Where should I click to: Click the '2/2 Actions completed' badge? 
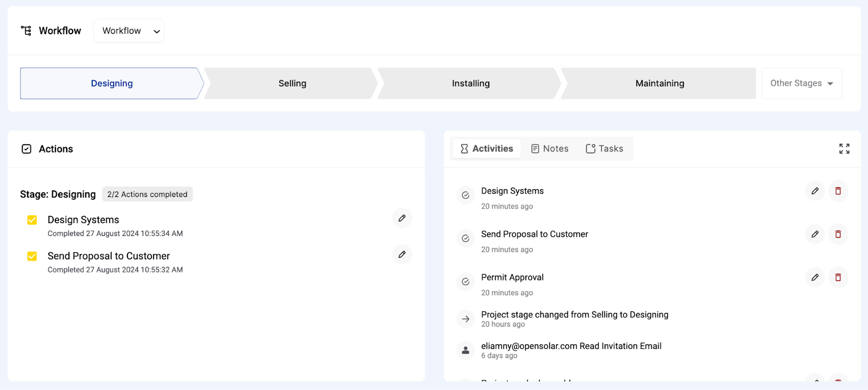[147, 194]
